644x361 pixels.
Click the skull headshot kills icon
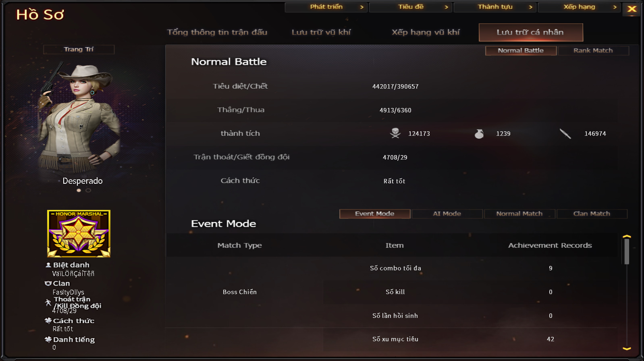pyautogui.click(x=395, y=133)
